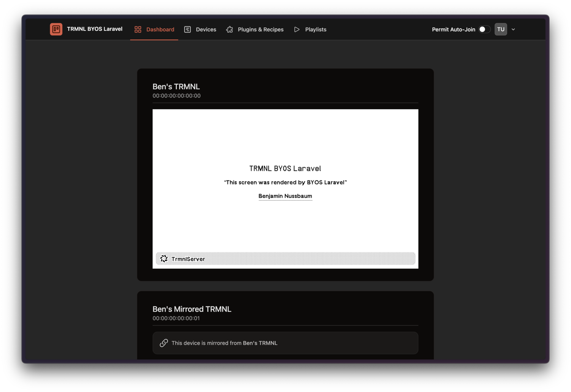Click Ben's TRMNL screen preview

[x=285, y=189]
